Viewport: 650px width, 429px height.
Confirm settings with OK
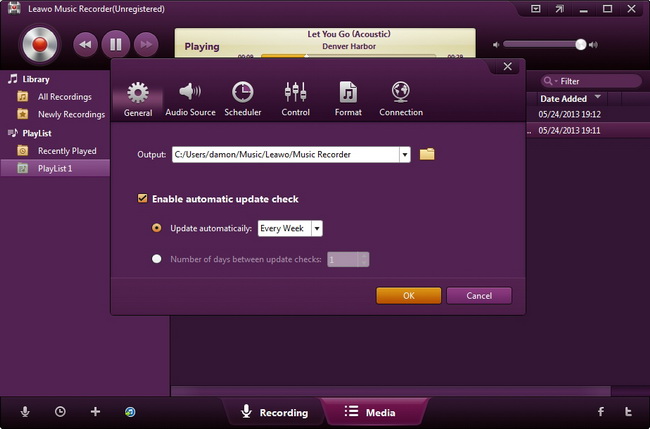point(409,296)
